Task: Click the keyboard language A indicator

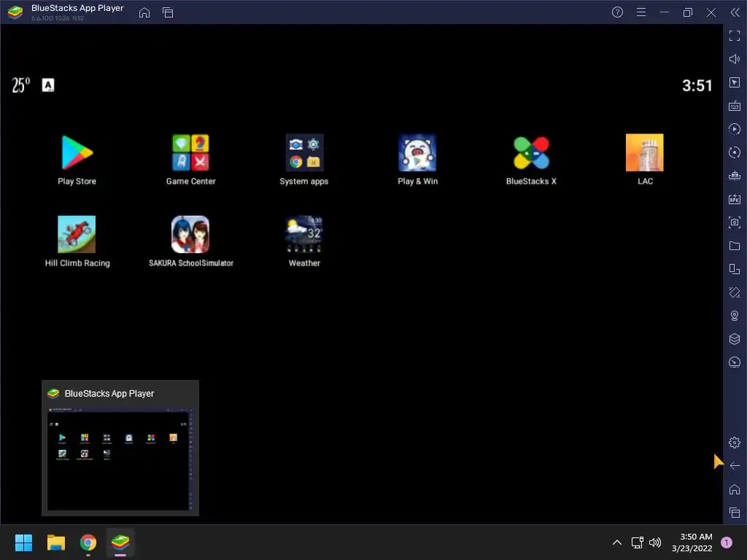Action: point(48,85)
